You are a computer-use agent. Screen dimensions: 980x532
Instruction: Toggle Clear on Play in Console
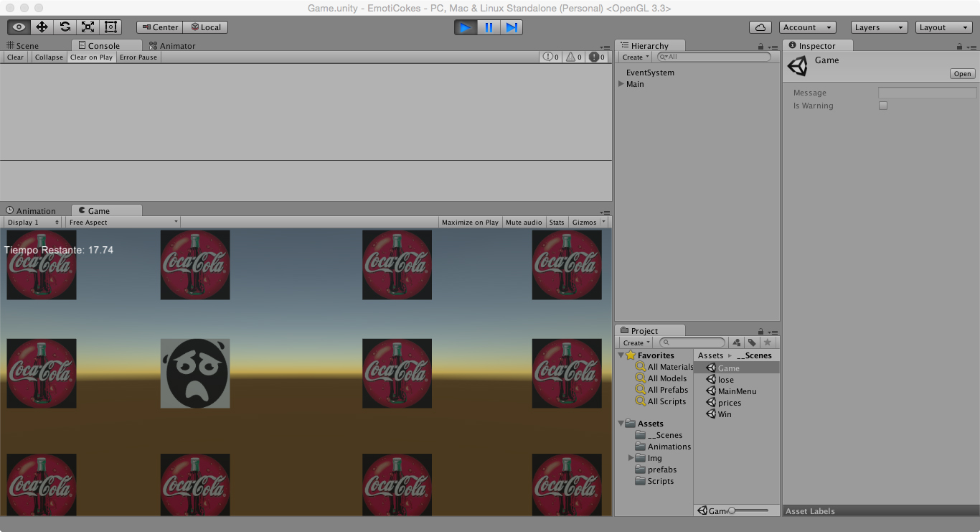pos(91,57)
